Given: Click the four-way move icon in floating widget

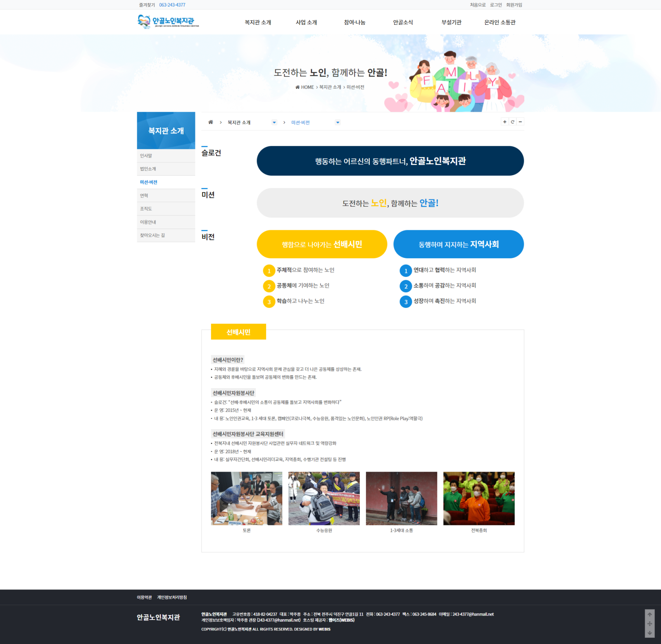Looking at the screenshot, I should pos(649,623).
